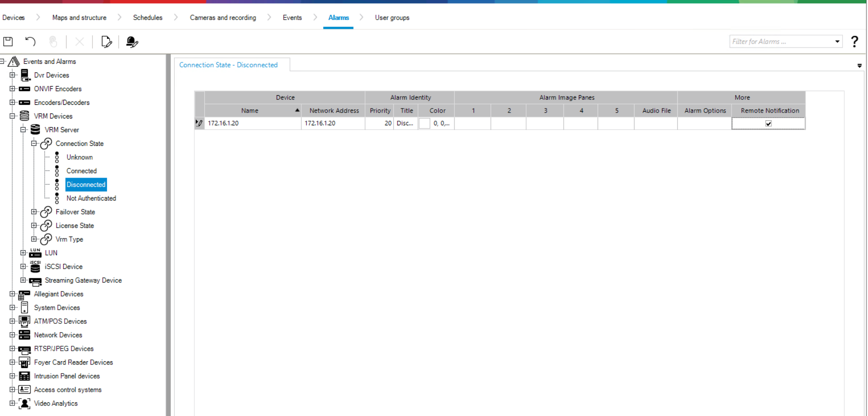The width and height of the screenshot is (868, 416).
Task: Expand the Dvr Devices tree node
Action: (12, 75)
